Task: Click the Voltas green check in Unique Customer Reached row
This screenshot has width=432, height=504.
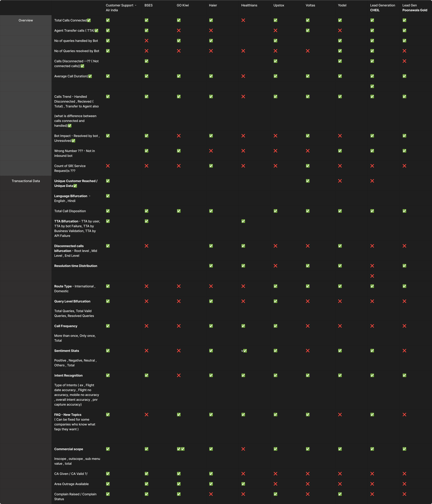Action: [308, 181]
